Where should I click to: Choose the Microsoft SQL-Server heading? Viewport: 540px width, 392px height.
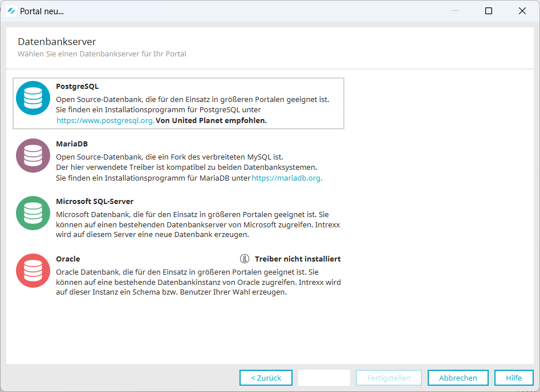pos(94,202)
